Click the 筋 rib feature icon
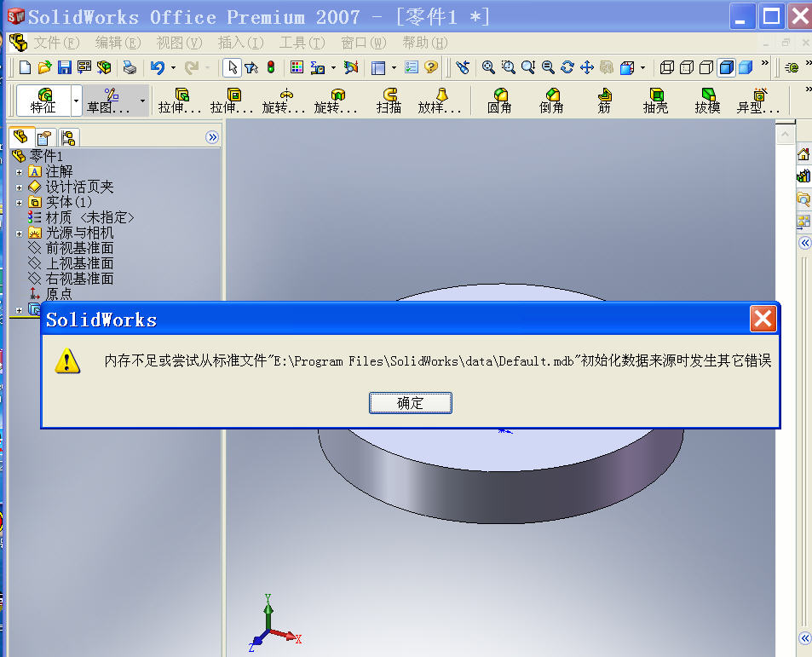Screen dimensions: 812x657 pyautogui.click(x=604, y=101)
